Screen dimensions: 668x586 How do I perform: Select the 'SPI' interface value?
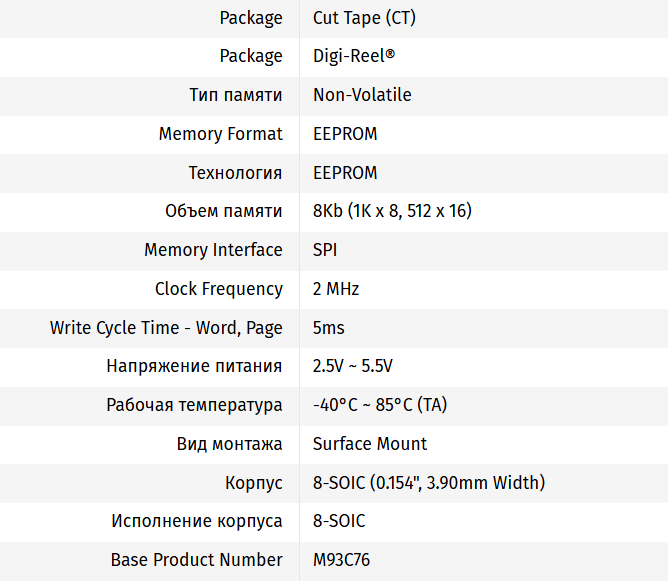[325, 250]
